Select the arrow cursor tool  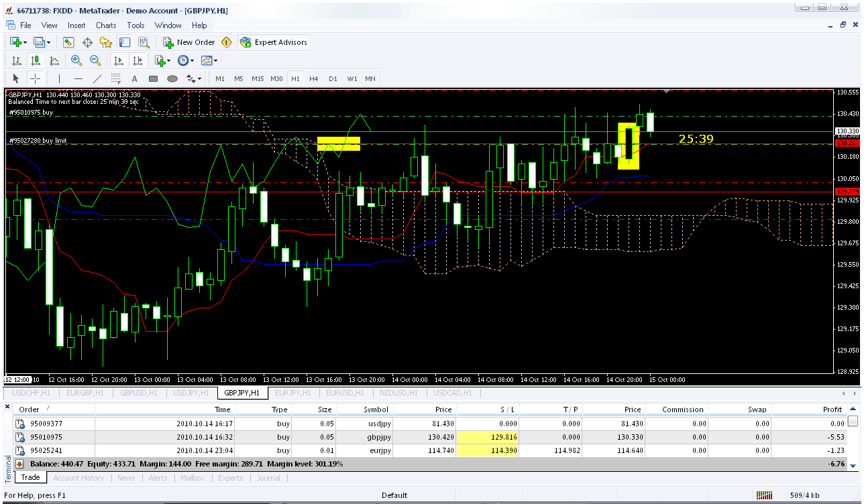[x=16, y=78]
